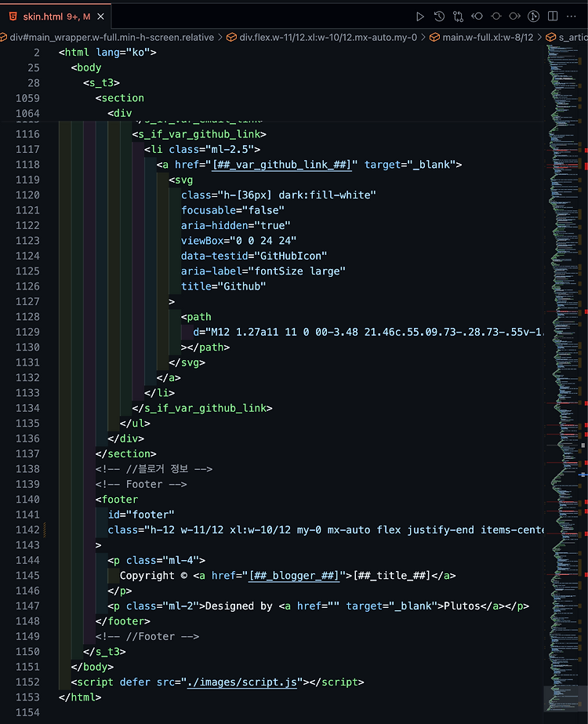
Task: Open the main.w-full.xl:w-8/12 breadcrumb
Action: [488, 38]
